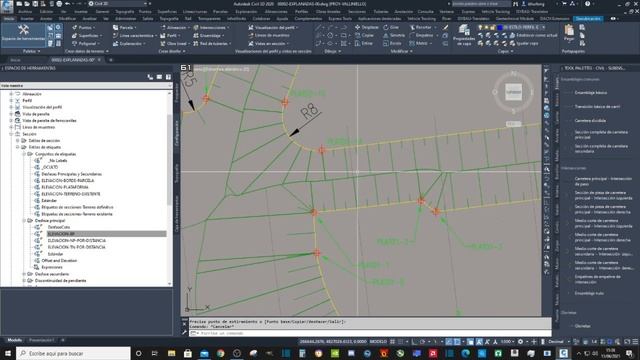Image resolution: width=640 pixels, height=360 pixels.
Task: Click the ViewCube Superior face
Action: click(x=513, y=92)
